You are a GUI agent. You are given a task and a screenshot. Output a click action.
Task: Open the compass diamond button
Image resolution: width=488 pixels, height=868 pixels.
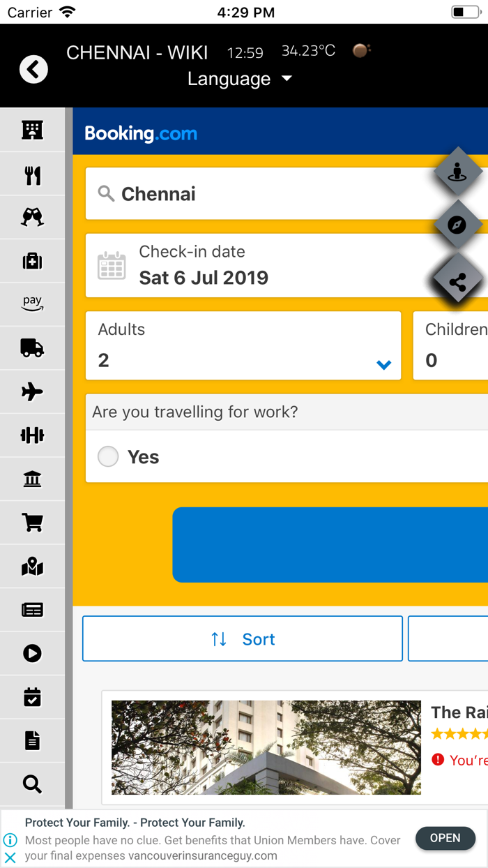[x=458, y=225]
